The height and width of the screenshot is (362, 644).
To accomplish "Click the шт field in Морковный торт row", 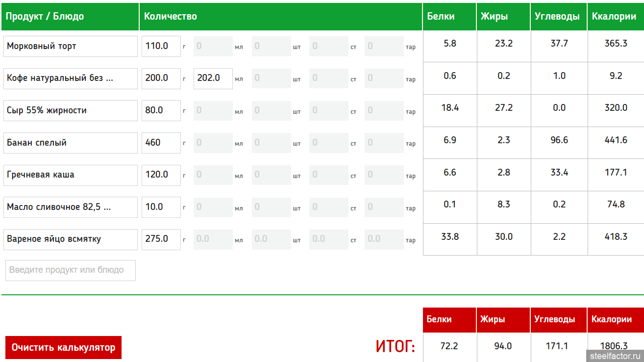I will (272, 46).
